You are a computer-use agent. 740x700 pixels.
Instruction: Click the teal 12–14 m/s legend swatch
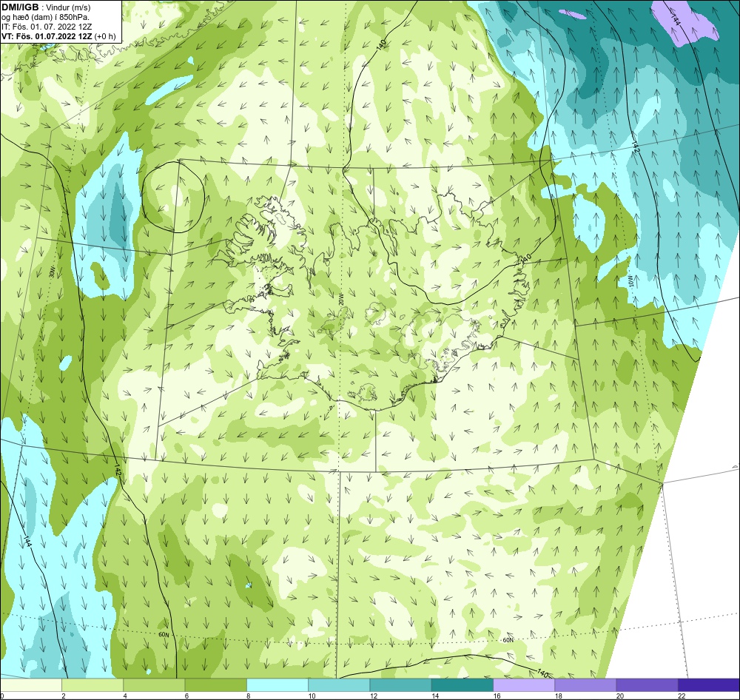(400, 684)
